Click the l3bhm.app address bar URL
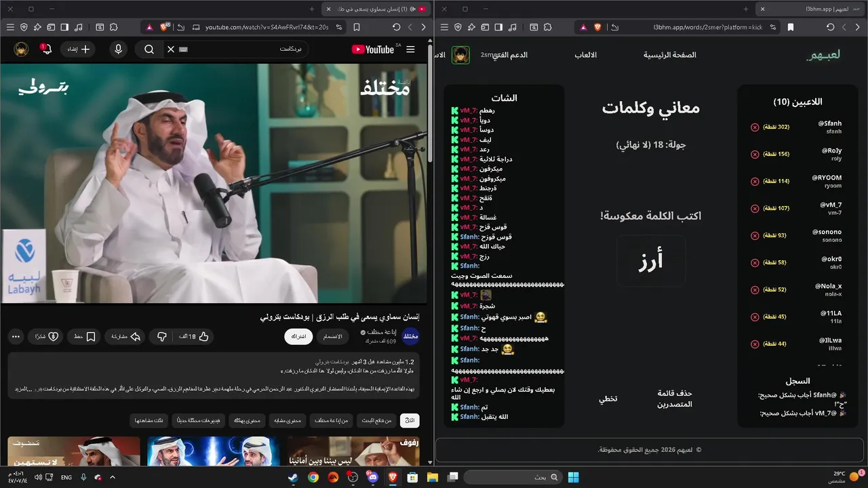868x488 pixels. tap(708, 27)
